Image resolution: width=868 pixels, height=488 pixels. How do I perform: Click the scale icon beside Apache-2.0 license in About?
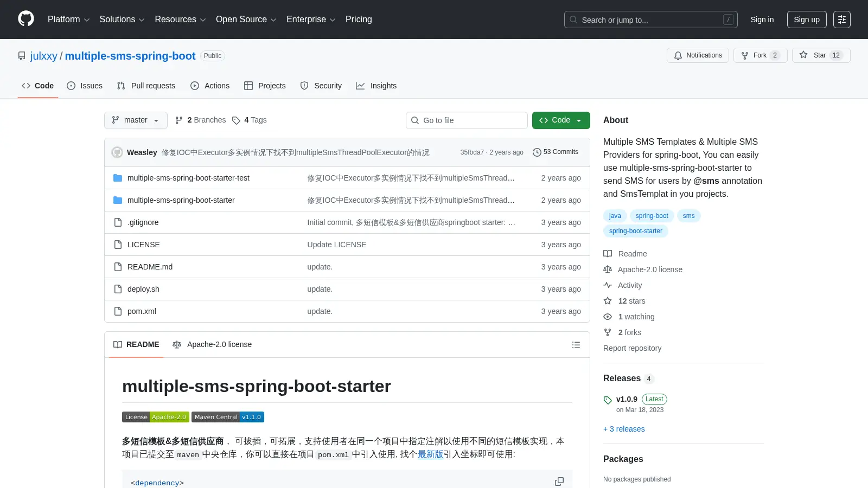tap(608, 269)
